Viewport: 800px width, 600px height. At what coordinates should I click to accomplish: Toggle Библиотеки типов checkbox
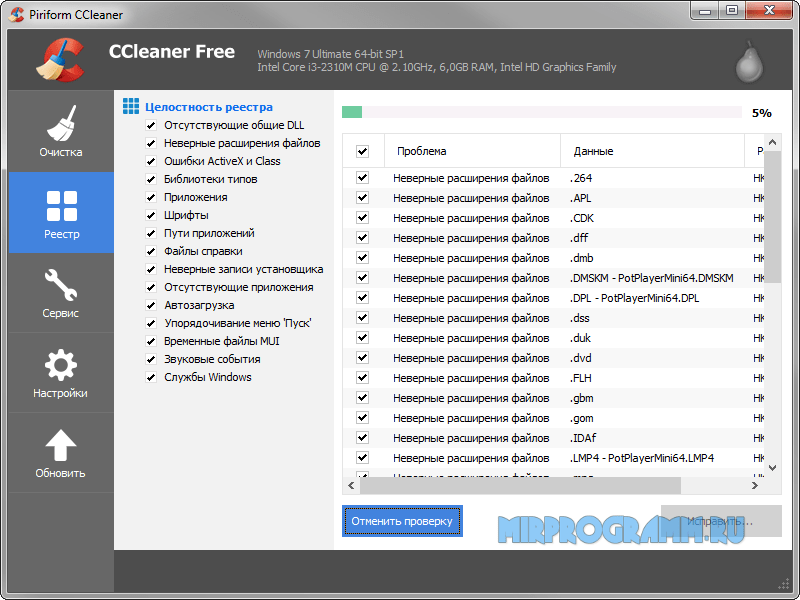click(x=151, y=180)
